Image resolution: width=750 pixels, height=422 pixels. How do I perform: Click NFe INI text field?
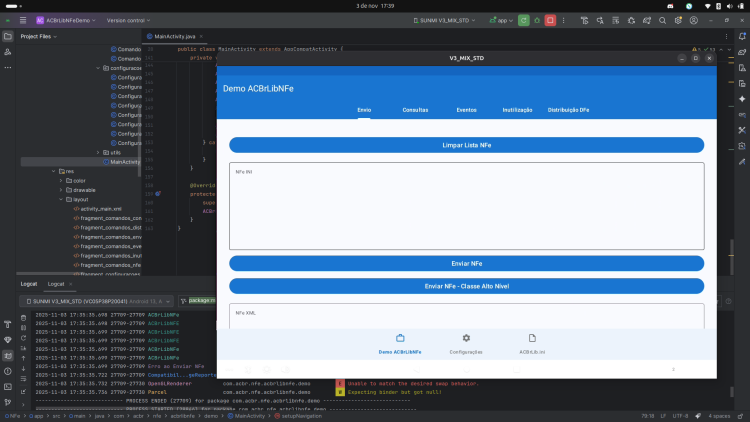pyautogui.click(x=466, y=206)
